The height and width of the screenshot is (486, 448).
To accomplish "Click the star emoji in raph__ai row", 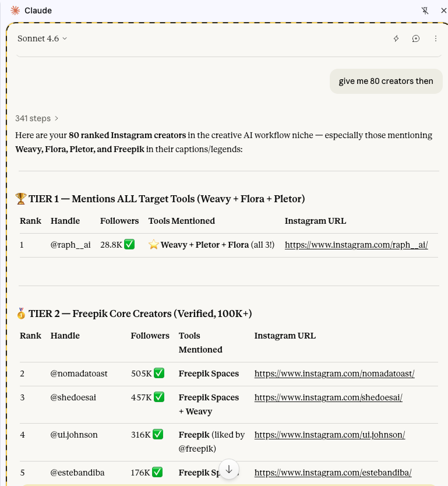I will pyautogui.click(x=153, y=245).
